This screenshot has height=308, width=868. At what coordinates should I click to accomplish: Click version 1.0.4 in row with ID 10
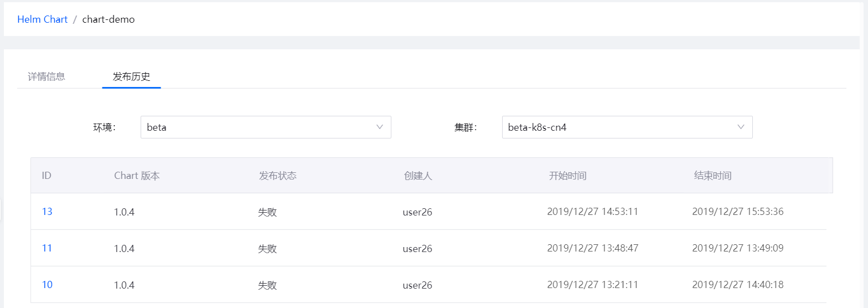point(124,285)
